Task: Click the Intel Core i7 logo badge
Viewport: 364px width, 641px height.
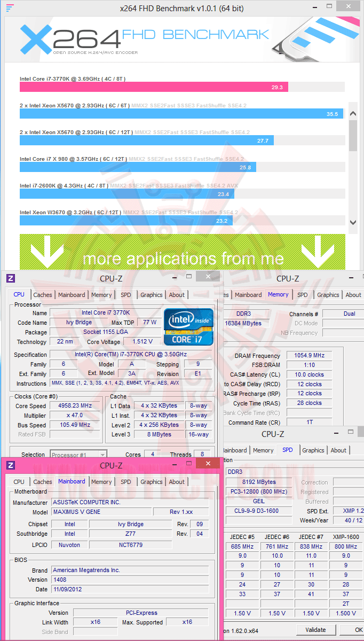Action: click(188, 326)
